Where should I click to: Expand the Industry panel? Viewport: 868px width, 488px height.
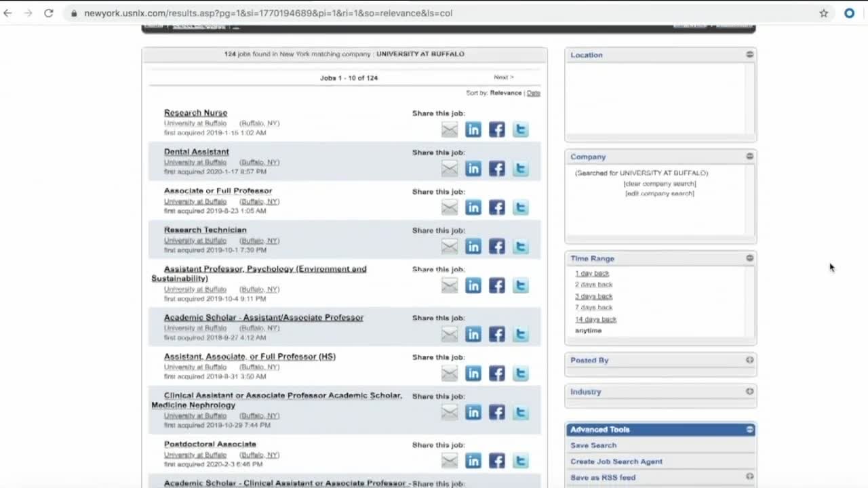(x=749, y=391)
